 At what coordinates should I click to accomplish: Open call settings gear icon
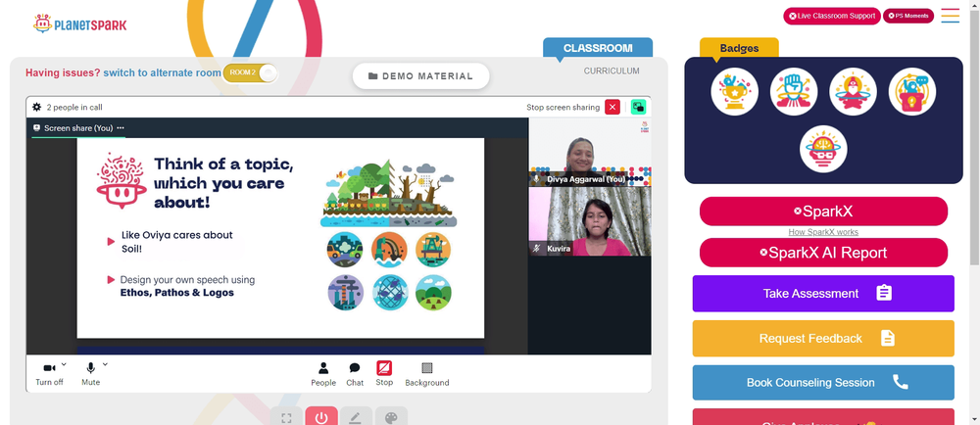pos(37,108)
